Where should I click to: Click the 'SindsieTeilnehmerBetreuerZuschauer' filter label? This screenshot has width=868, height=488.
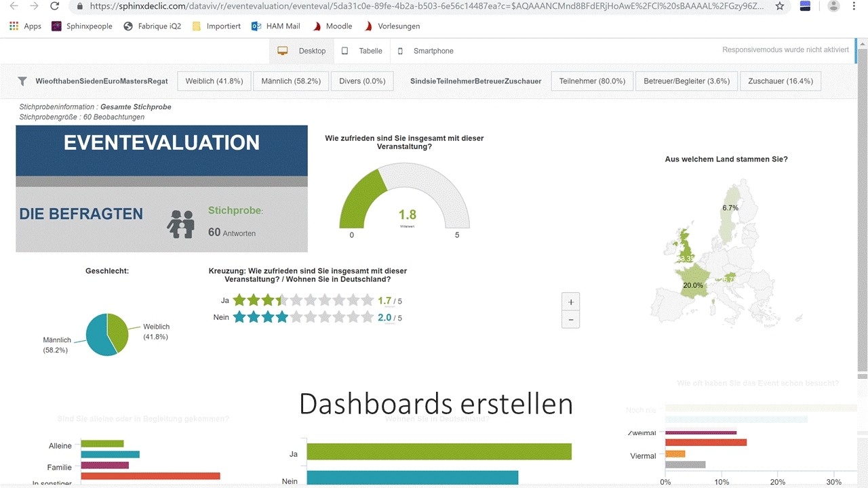tap(476, 81)
